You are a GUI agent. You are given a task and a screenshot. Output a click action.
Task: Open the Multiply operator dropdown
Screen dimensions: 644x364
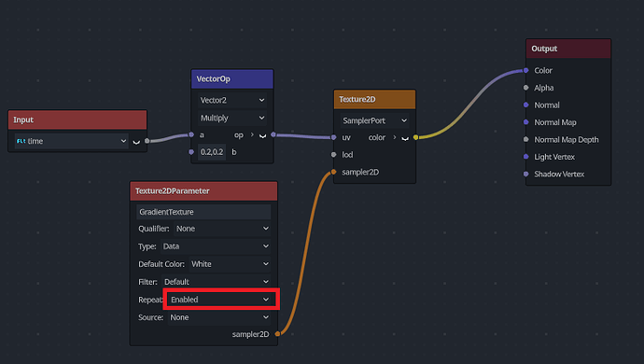coord(232,118)
